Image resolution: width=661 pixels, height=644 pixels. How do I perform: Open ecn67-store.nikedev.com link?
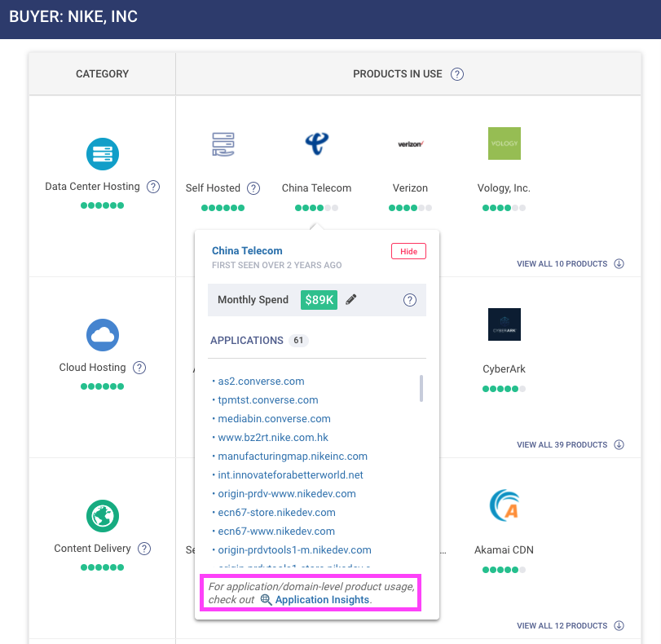coord(276,513)
